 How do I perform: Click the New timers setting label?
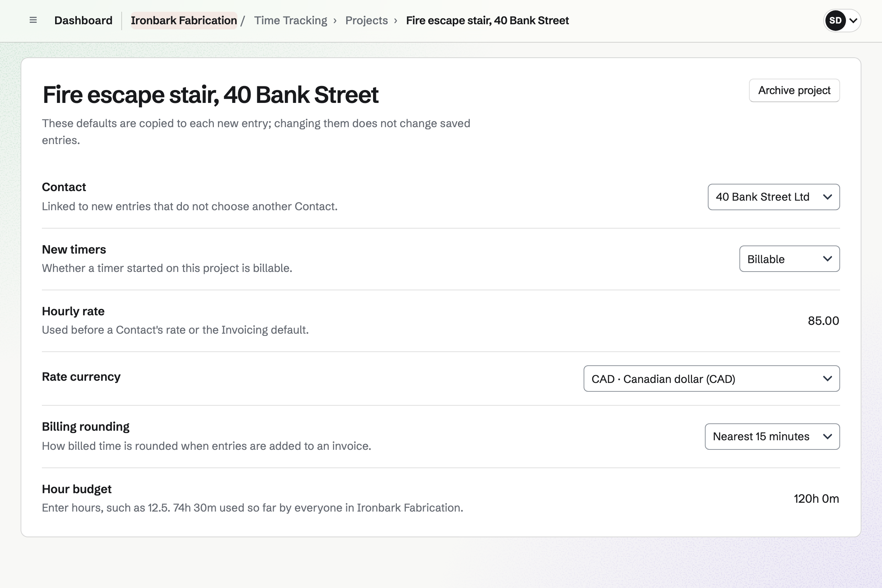click(74, 250)
